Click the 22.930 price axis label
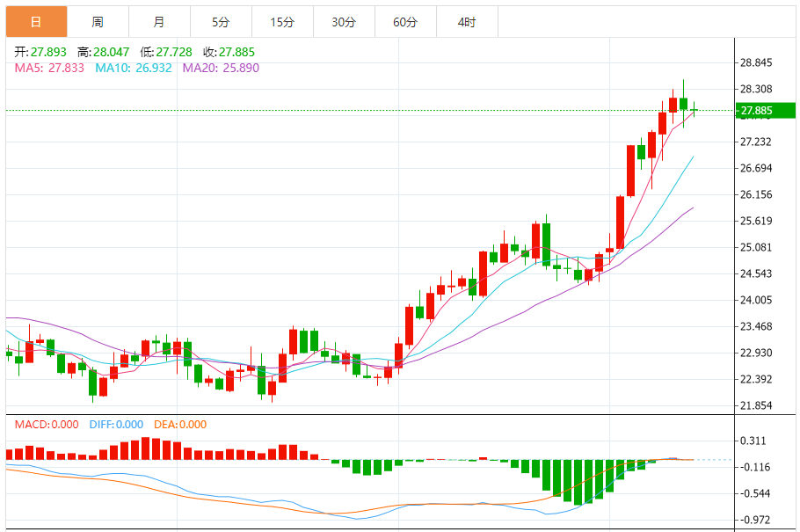Image resolution: width=800 pixels, height=532 pixels. [x=756, y=353]
